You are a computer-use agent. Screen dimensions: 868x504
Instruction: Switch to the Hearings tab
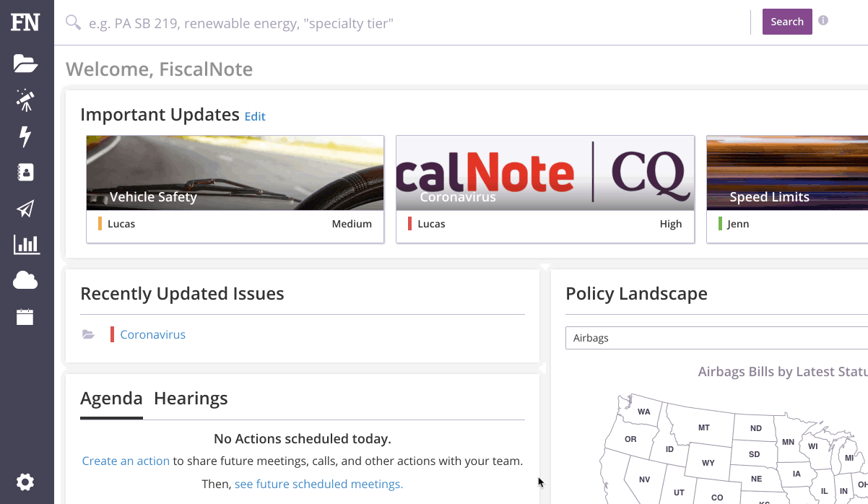pyautogui.click(x=191, y=399)
